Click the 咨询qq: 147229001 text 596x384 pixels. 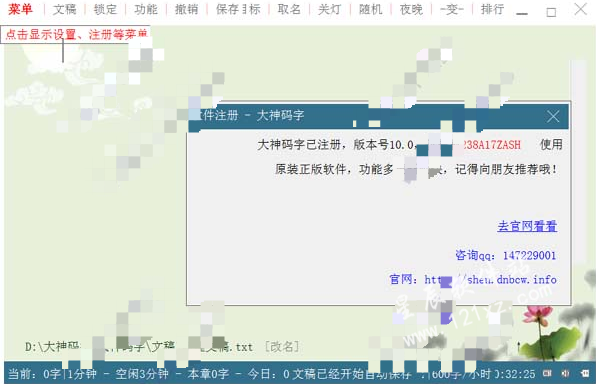pyautogui.click(x=506, y=255)
